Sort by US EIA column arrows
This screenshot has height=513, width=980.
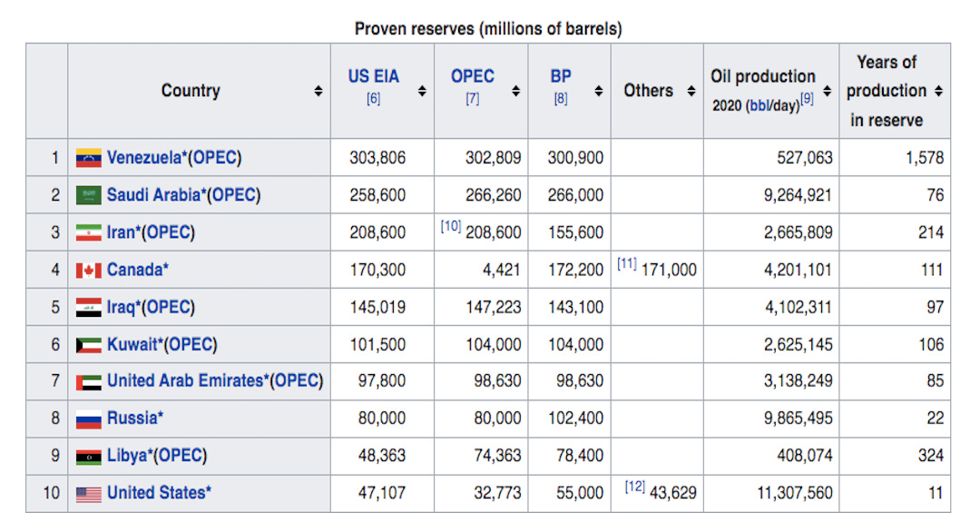(423, 92)
